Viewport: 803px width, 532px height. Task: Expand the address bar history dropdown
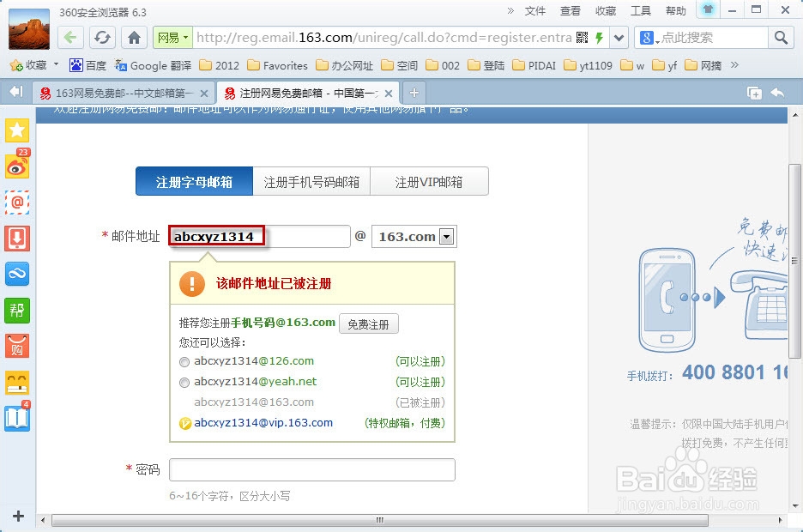[619, 38]
